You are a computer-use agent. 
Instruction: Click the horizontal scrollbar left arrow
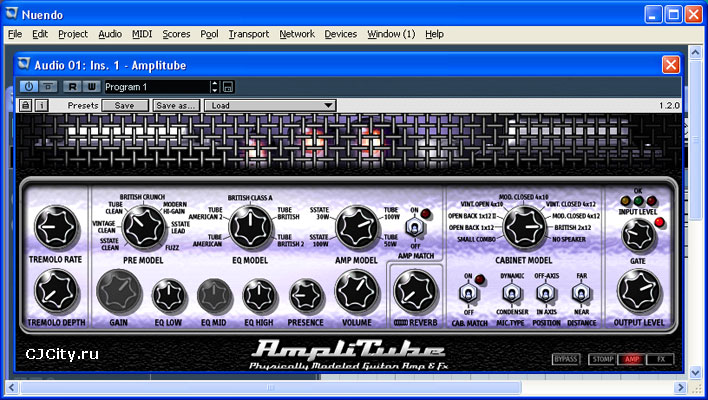pyautogui.click(x=12, y=387)
